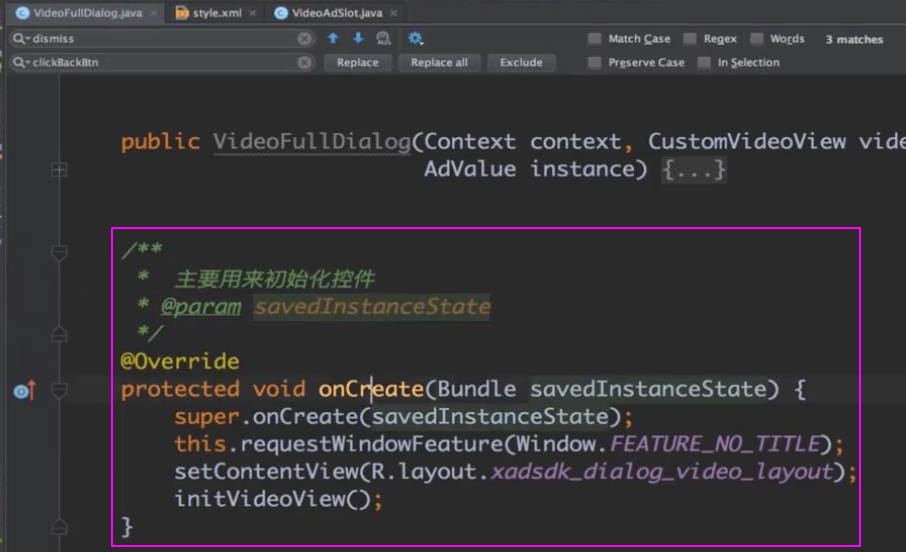Expand the folded {...} constructor body
This screenshot has height=552, width=906.
694,169
